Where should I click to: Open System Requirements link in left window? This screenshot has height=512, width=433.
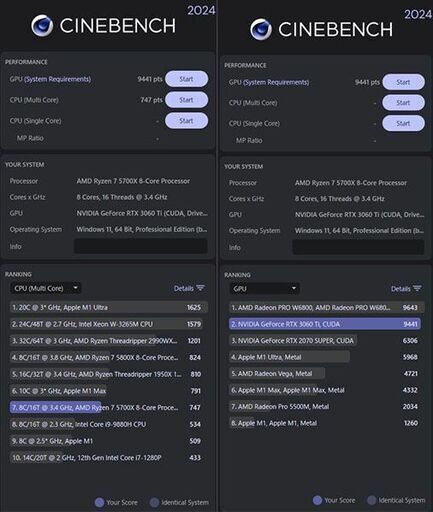[57, 79]
